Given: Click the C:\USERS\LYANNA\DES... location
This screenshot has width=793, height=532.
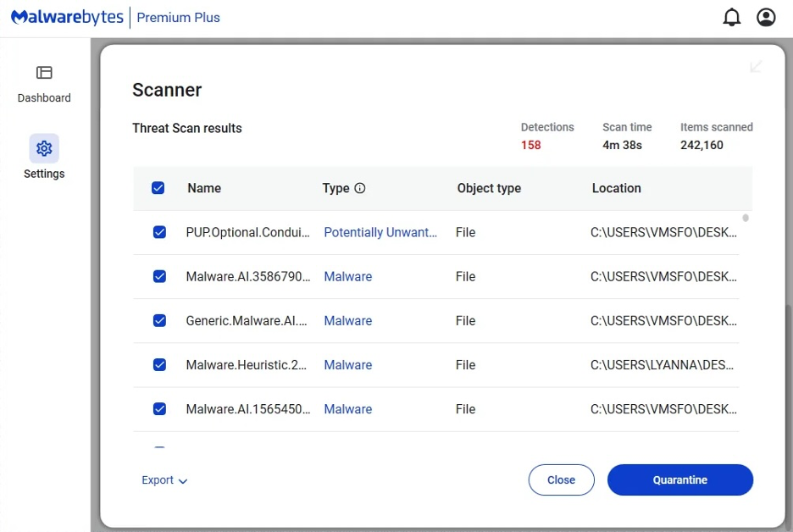Looking at the screenshot, I should pos(662,364).
